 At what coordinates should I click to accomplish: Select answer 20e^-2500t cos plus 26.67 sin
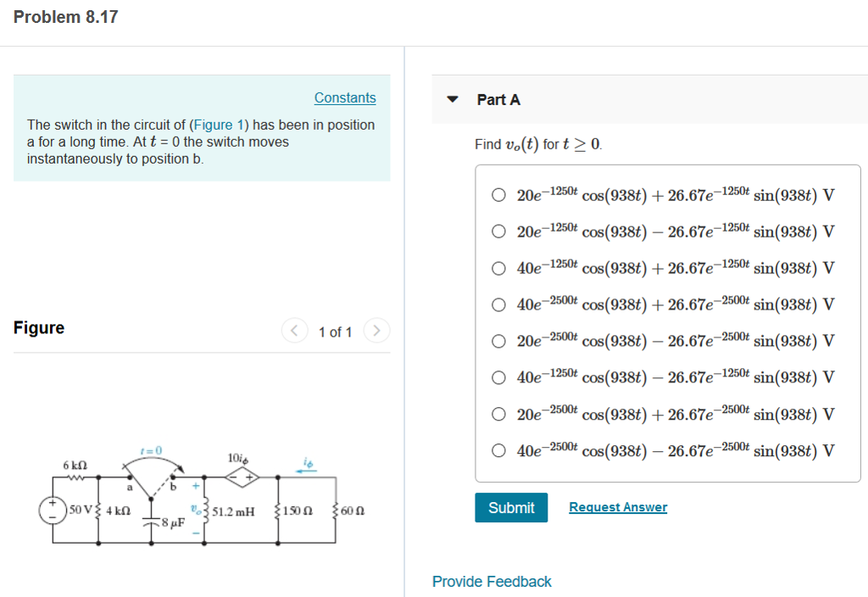coord(498,414)
